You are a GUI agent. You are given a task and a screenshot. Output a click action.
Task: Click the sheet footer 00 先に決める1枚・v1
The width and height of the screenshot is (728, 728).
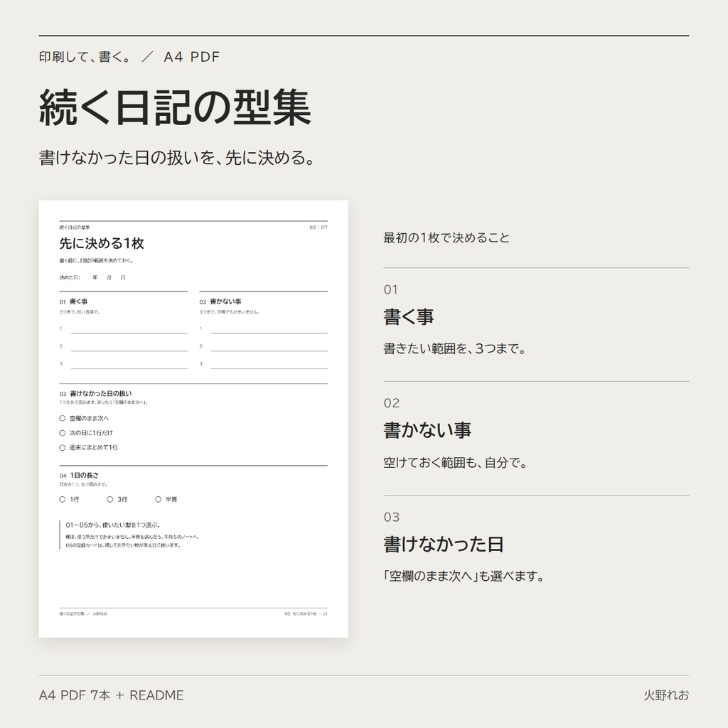306,614
